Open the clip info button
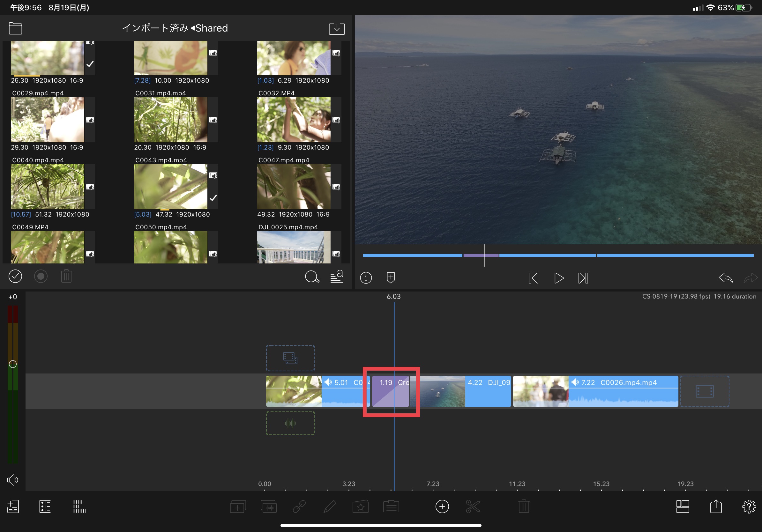The height and width of the screenshot is (532, 762). coord(366,277)
